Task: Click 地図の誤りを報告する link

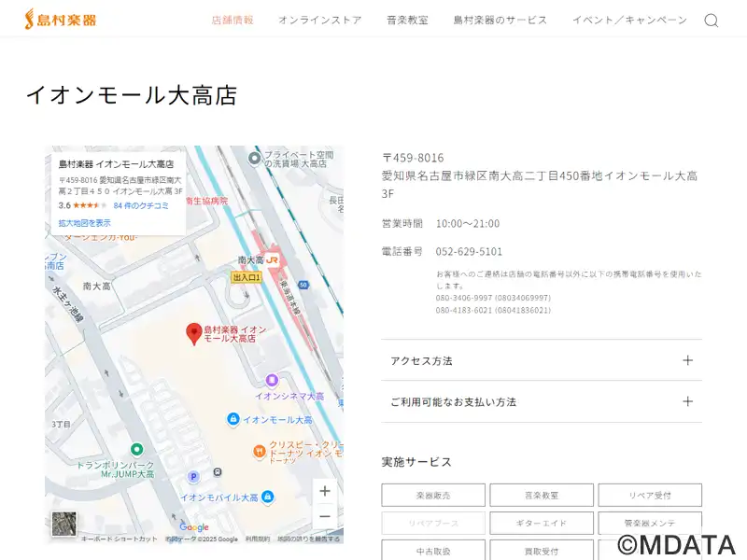Action: (309, 539)
